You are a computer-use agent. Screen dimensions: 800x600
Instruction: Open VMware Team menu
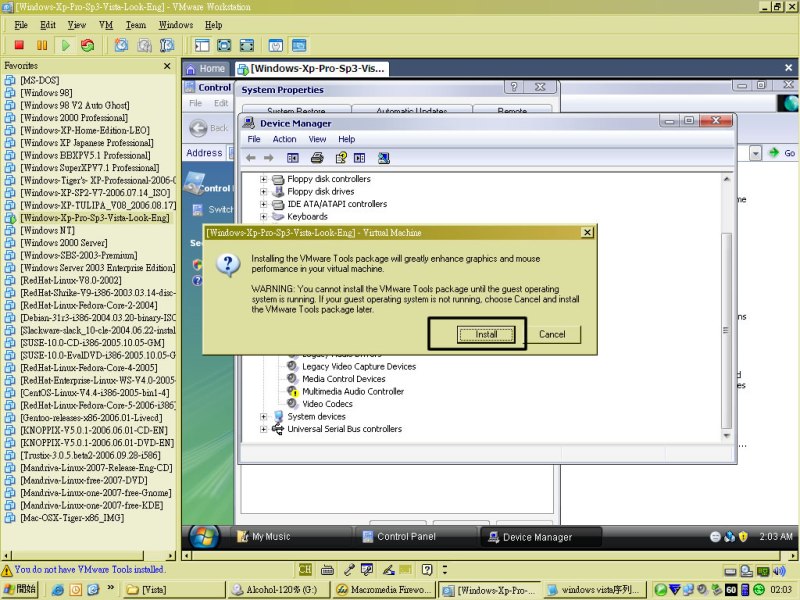coord(136,25)
